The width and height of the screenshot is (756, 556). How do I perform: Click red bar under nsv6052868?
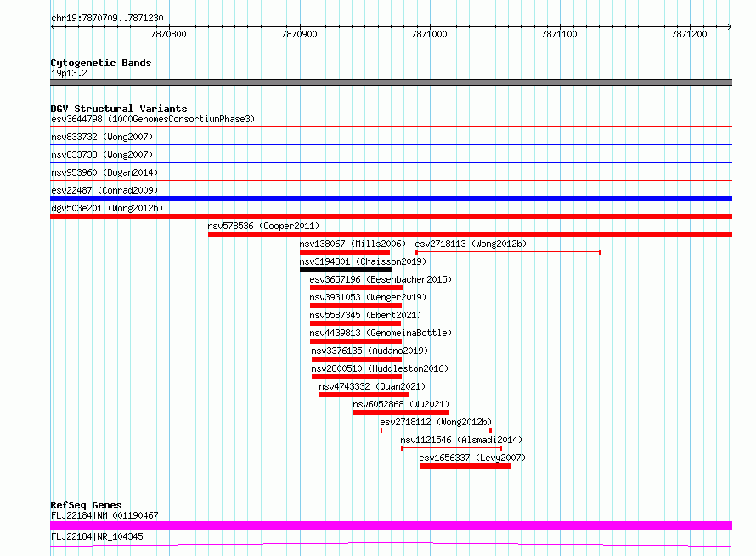click(x=401, y=413)
